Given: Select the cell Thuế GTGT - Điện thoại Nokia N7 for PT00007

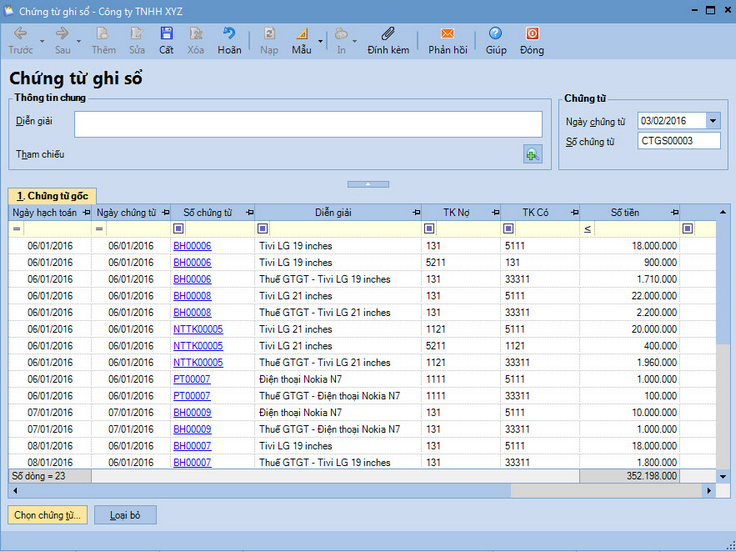Looking at the screenshot, I should click(338, 396).
